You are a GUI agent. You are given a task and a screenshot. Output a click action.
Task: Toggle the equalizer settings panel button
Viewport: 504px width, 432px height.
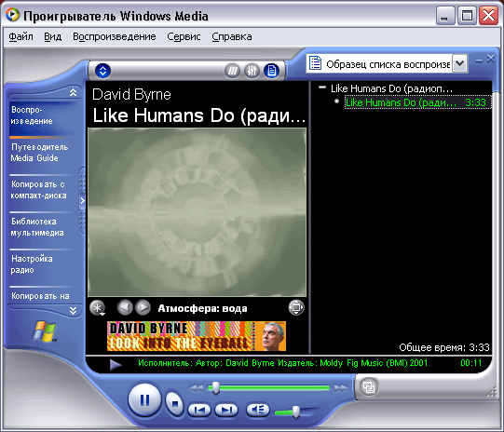coord(252,71)
